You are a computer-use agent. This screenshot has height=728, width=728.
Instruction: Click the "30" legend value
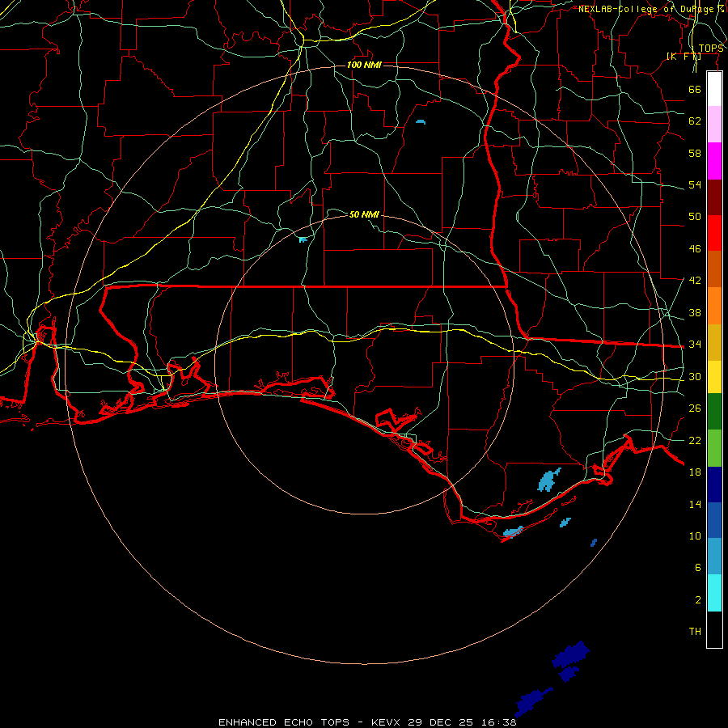pyautogui.click(x=695, y=376)
